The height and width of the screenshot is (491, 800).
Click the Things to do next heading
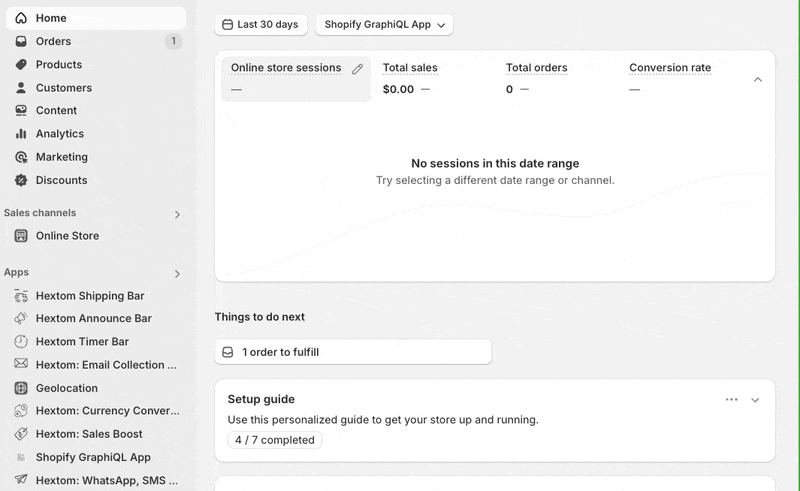[259, 317]
